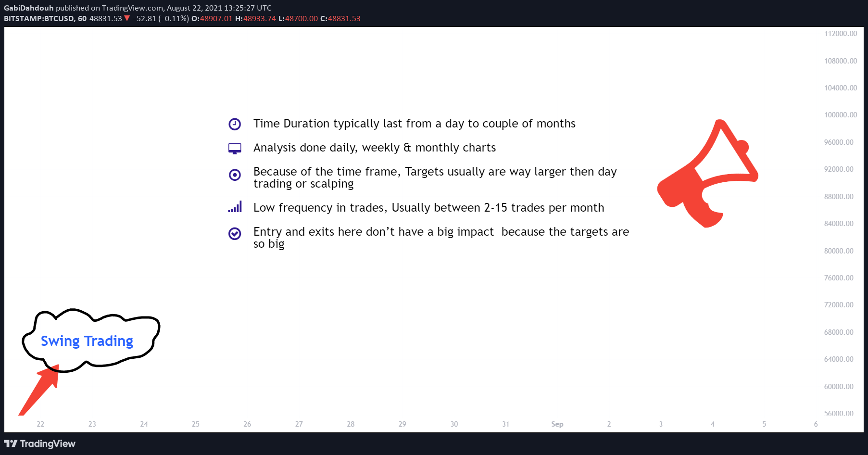
Task: Click the monitor icon beside Analysis line
Action: [x=235, y=149]
